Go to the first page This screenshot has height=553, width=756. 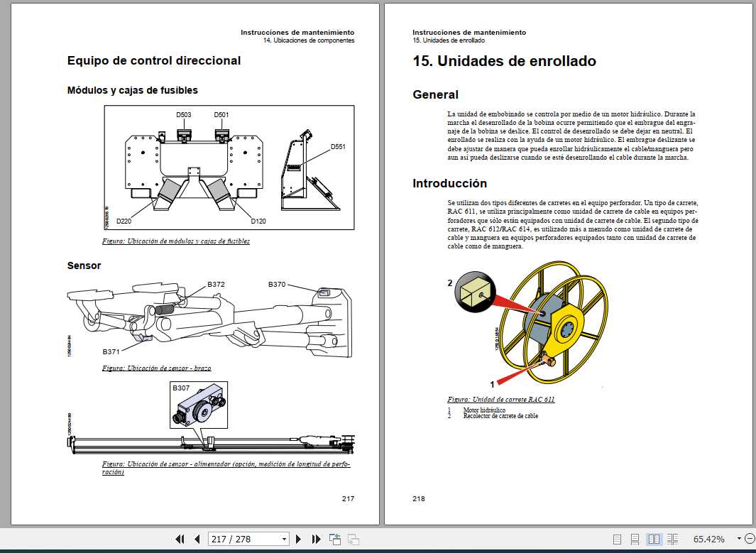click(x=180, y=540)
